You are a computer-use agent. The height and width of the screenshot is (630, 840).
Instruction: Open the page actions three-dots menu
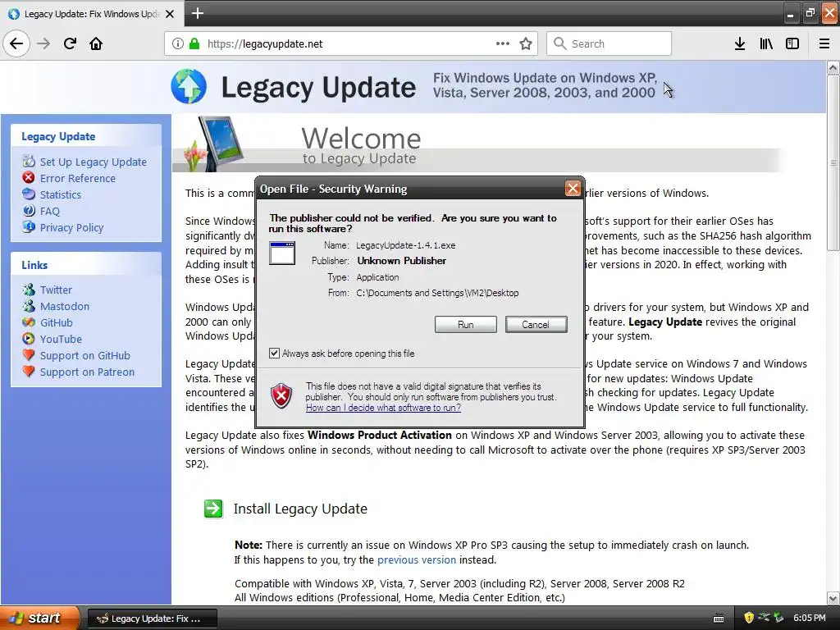coord(503,43)
